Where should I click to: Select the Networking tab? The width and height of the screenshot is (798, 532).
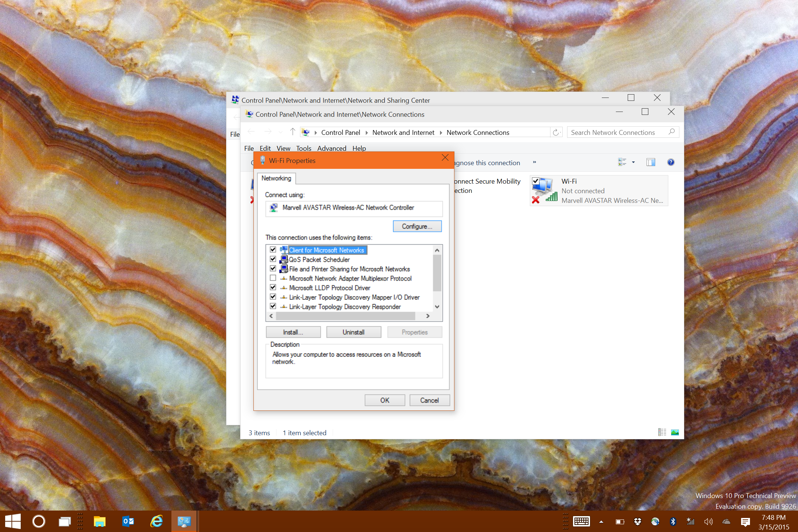(276, 178)
